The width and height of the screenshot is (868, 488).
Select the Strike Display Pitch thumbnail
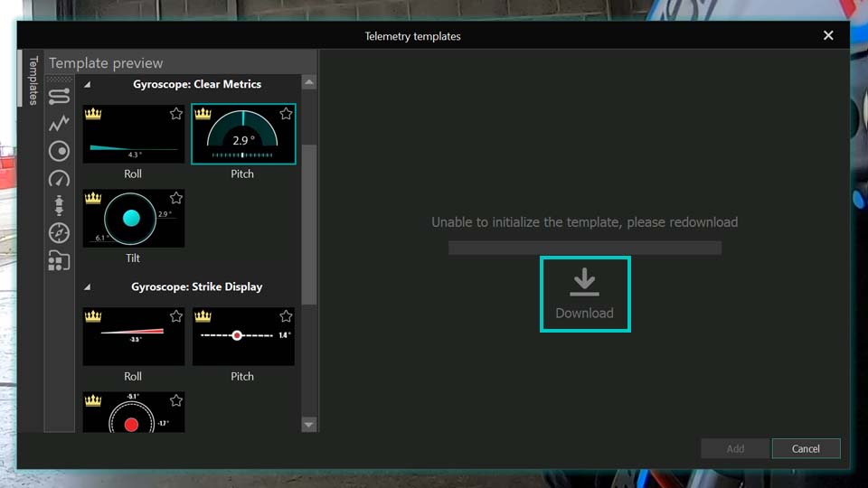(x=243, y=336)
